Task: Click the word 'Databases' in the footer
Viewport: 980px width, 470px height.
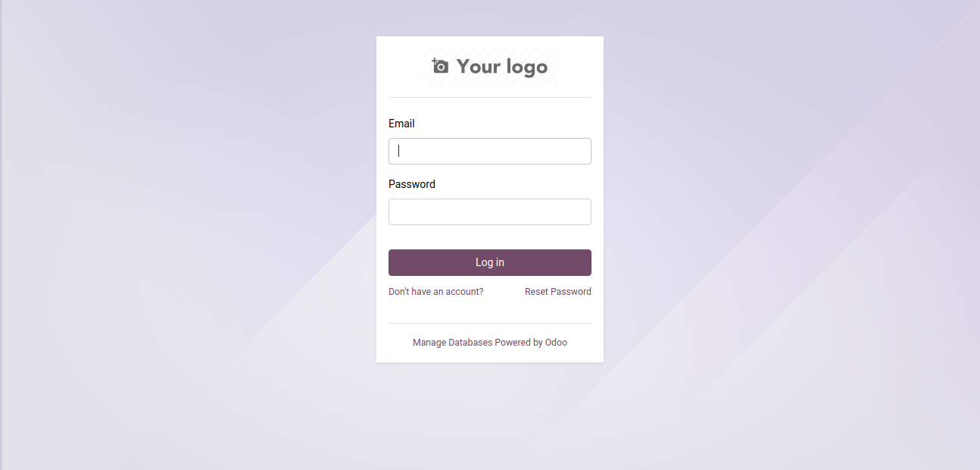Action: [x=470, y=343]
